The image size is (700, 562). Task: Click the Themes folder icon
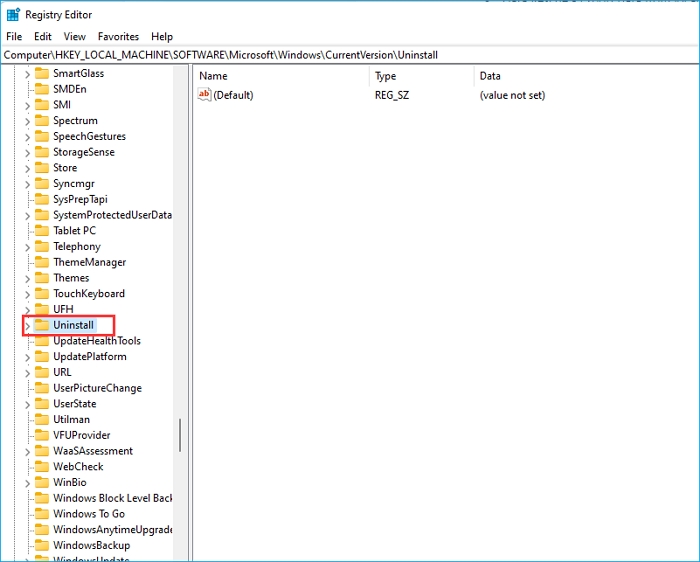coord(42,277)
